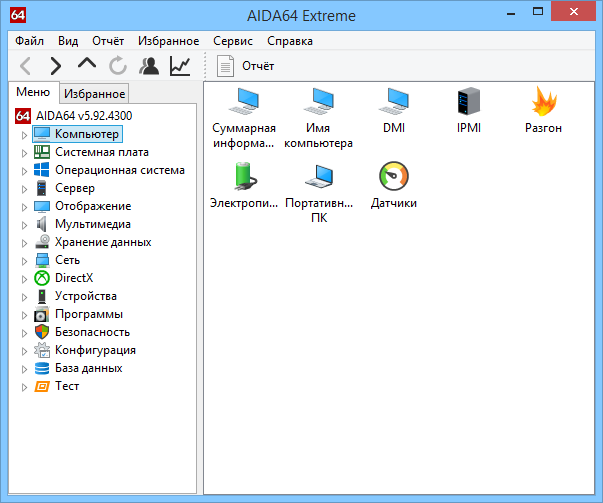603x503 pixels.
Task: Maximize the AIDA64 Extreme window
Action: (x=538, y=12)
